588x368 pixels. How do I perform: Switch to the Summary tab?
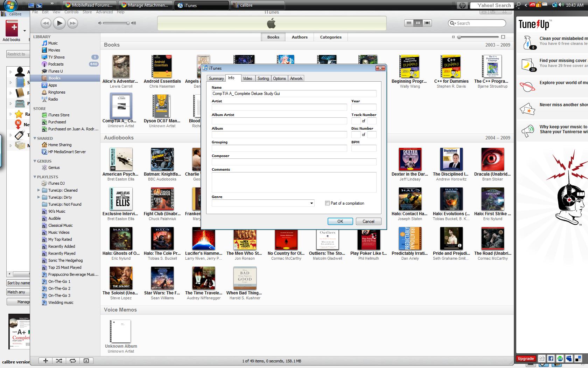pos(216,79)
